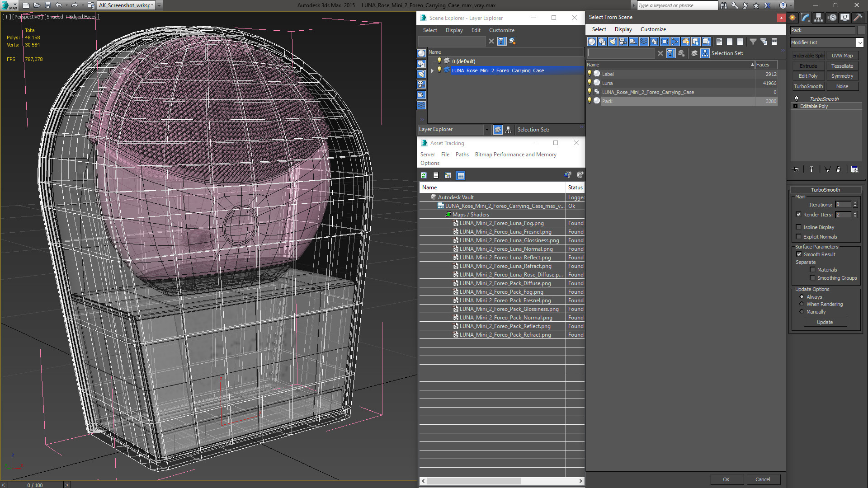
Task: Click the UVW Map modifier button
Action: [x=842, y=56]
